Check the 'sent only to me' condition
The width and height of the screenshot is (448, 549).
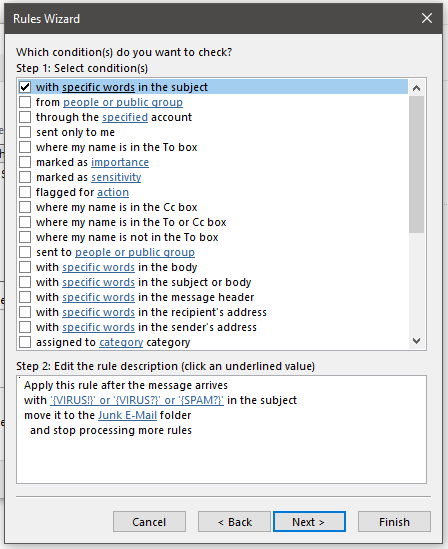(x=25, y=132)
